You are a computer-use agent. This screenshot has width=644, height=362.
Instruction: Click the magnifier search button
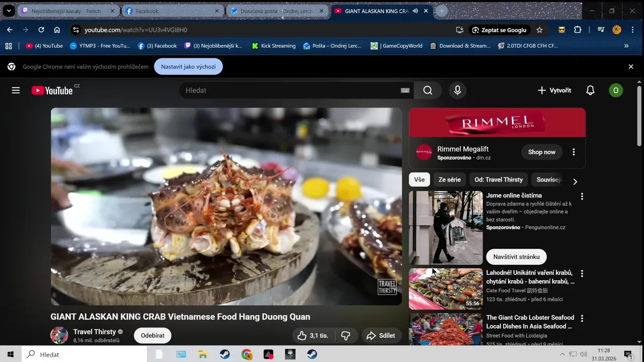click(428, 90)
